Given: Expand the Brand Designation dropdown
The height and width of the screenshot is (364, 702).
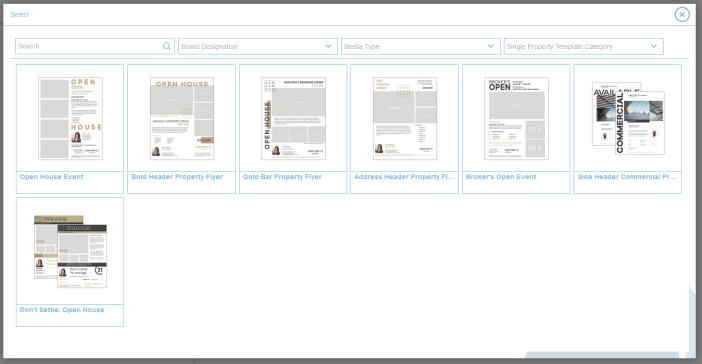Looking at the screenshot, I should (x=258, y=47).
